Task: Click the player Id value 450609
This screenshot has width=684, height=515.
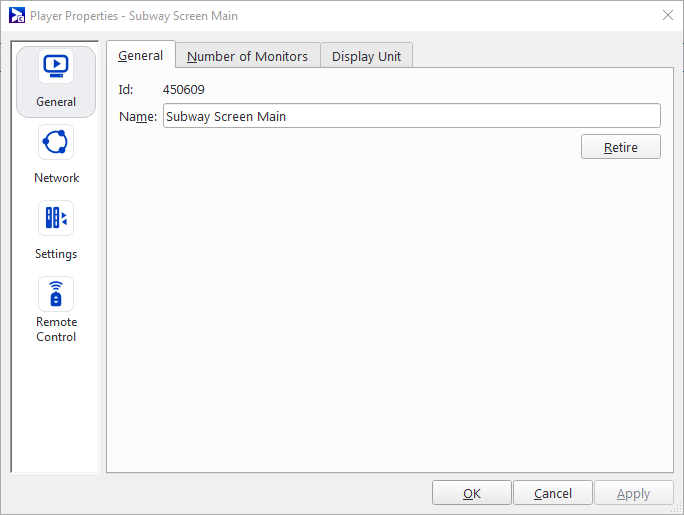Action: (184, 90)
